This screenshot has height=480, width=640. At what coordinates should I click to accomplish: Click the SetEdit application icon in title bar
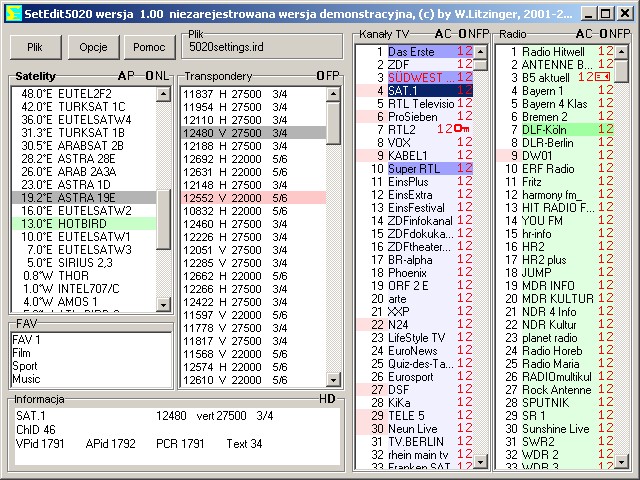(11, 13)
